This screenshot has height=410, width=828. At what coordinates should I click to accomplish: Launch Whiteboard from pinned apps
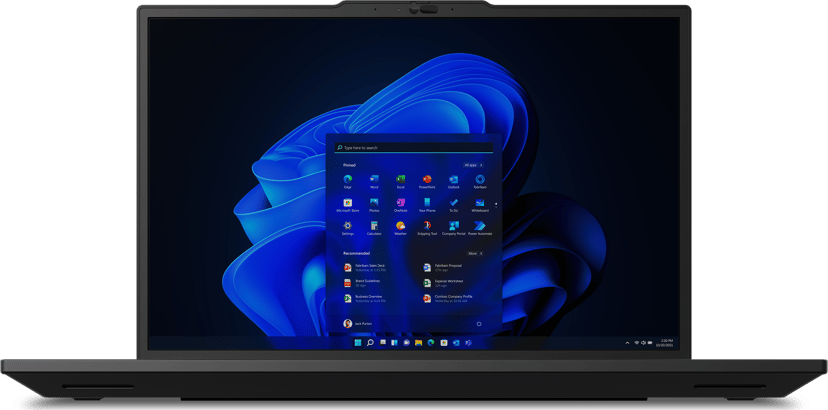[480, 204]
